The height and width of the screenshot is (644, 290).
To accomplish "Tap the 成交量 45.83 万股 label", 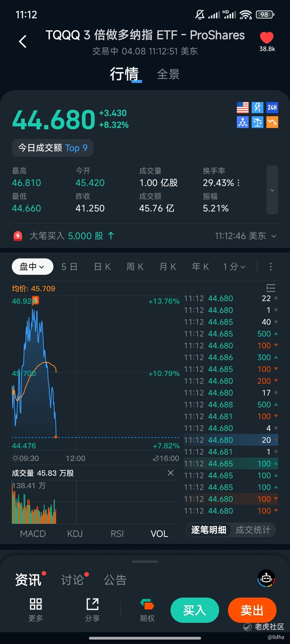I will point(43,473).
